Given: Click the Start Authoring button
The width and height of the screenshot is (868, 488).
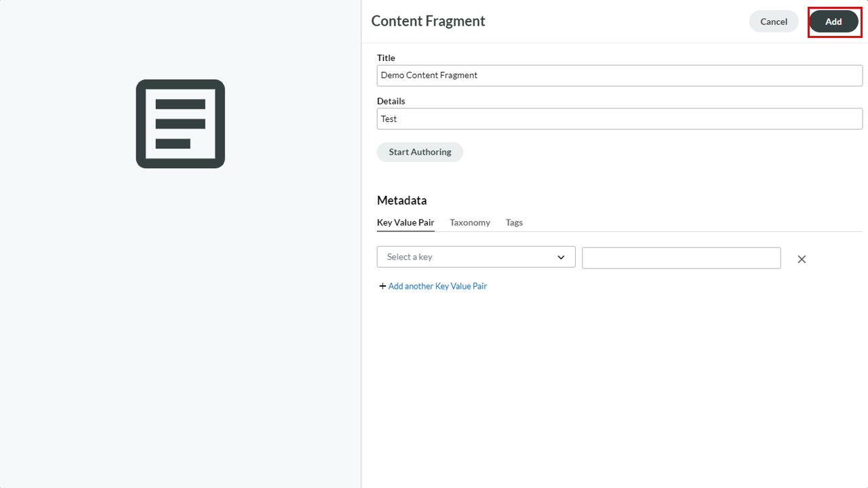Looking at the screenshot, I should click(420, 152).
